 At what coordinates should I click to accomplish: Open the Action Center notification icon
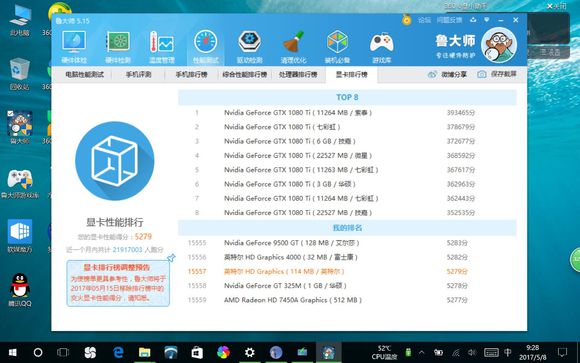point(562,353)
